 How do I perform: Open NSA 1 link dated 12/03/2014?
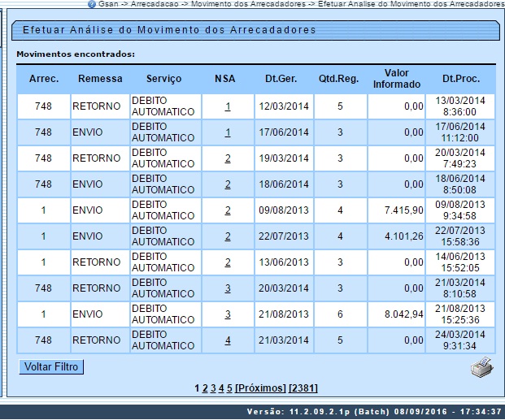[228, 106]
